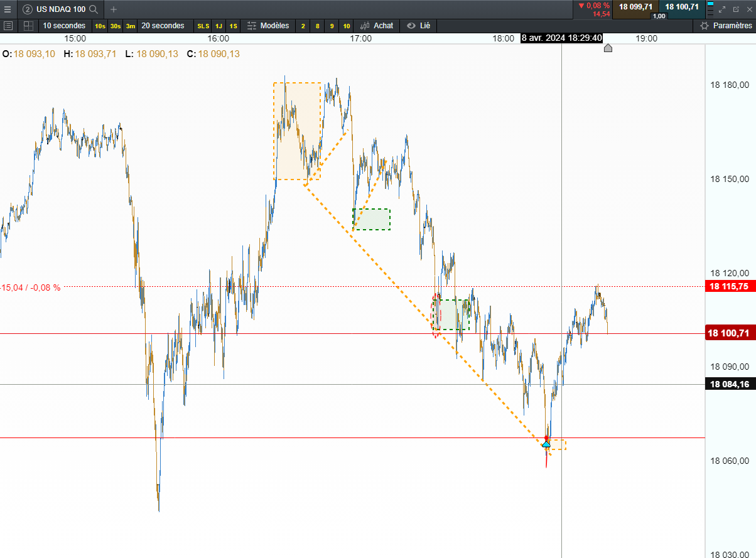Viewport: 756px width, 558px height.
Task: Click the market depth level indicator
Action: tap(710, 9)
